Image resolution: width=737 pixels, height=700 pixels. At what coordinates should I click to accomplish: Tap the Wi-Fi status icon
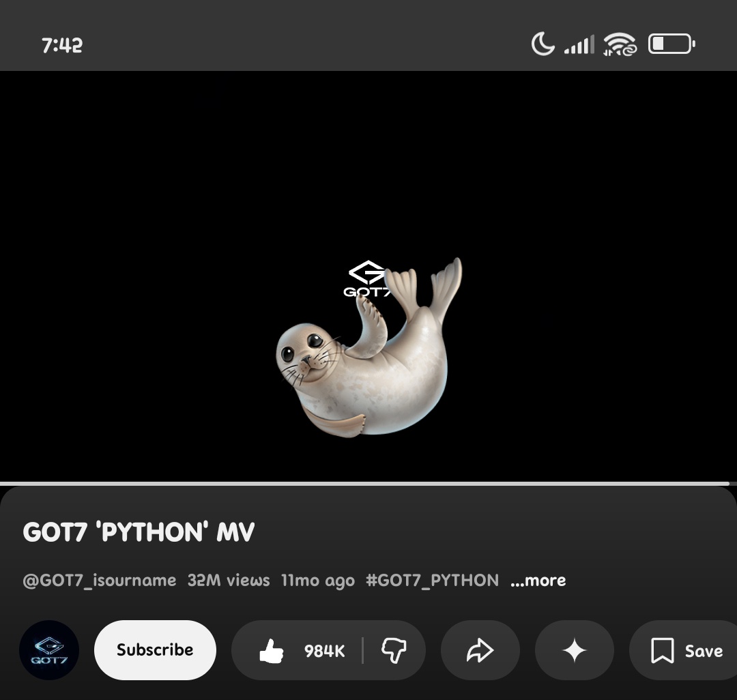620,44
